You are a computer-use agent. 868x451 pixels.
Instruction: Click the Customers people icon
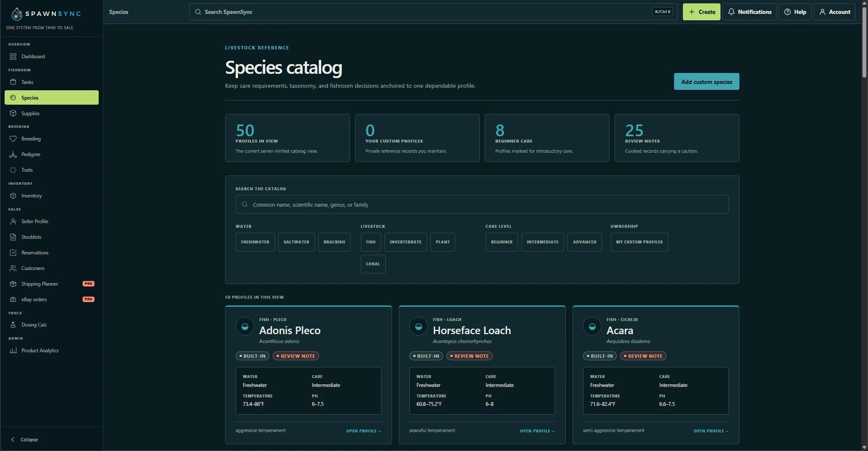(13, 268)
